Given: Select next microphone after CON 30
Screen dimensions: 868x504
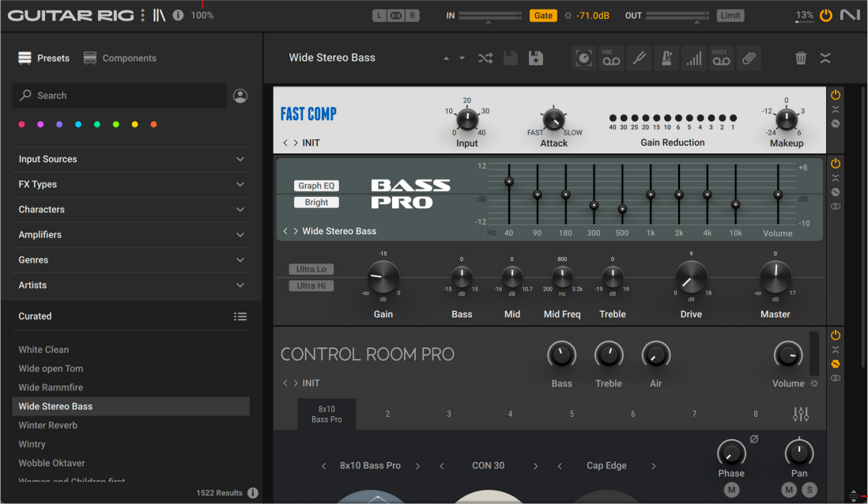Looking at the screenshot, I should pos(535,466).
